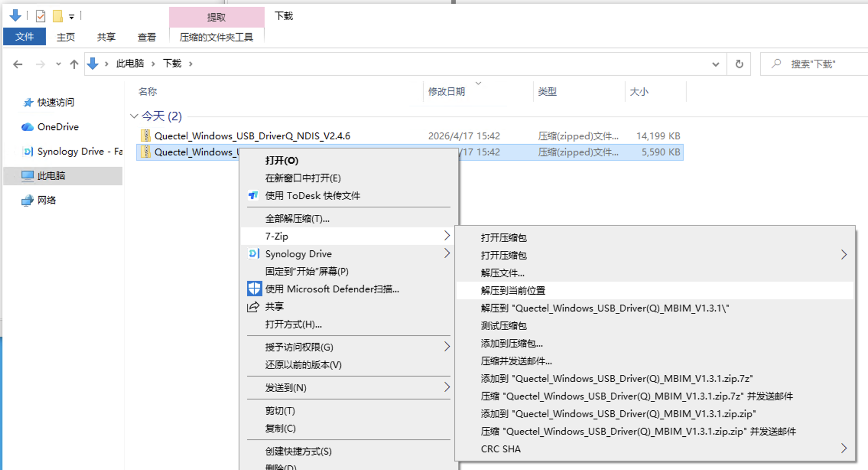Click the 5,590 KB size cell

point(660,152)
